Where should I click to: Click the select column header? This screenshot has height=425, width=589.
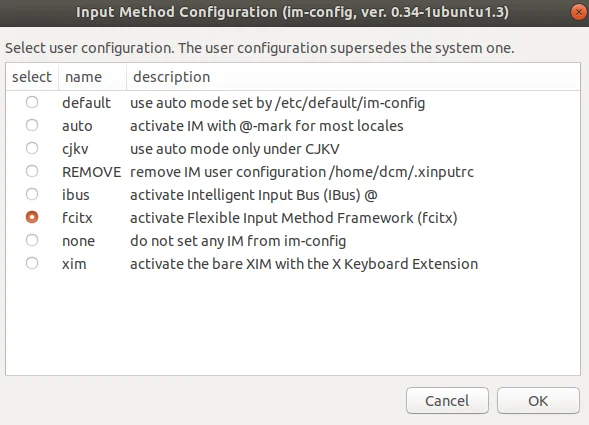click(x=32, y=77)
